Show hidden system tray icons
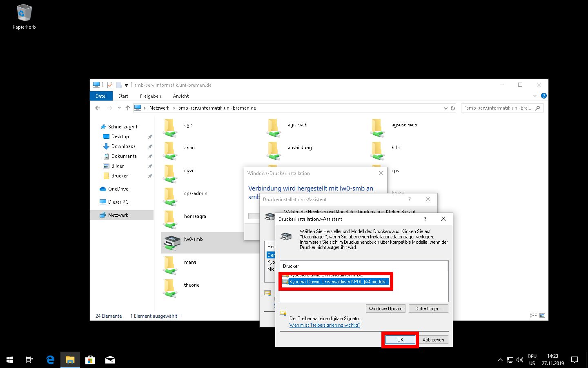The image size is (588, 368). tap(500, 360)
